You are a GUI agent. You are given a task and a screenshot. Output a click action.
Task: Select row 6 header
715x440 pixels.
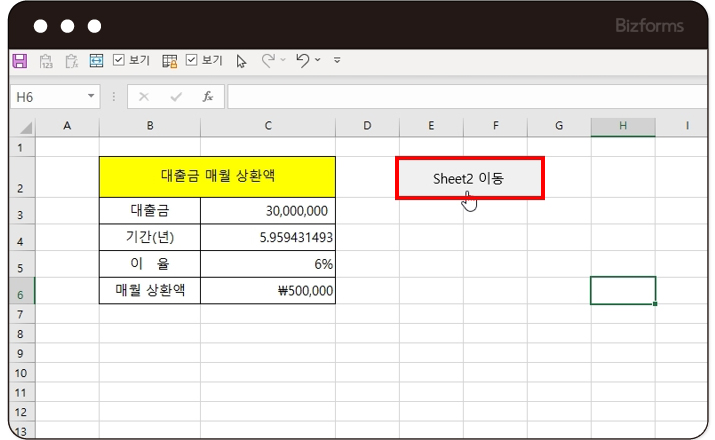click(22, 290)
